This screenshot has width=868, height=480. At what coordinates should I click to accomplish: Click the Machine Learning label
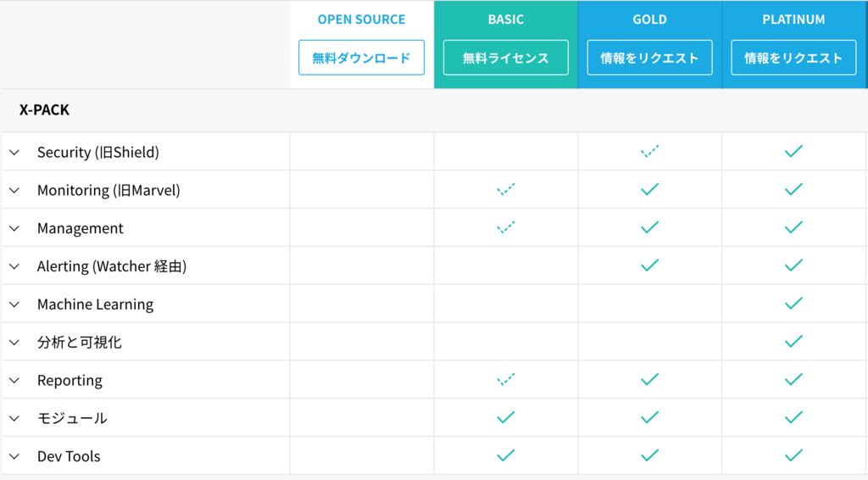coord(95,304)
